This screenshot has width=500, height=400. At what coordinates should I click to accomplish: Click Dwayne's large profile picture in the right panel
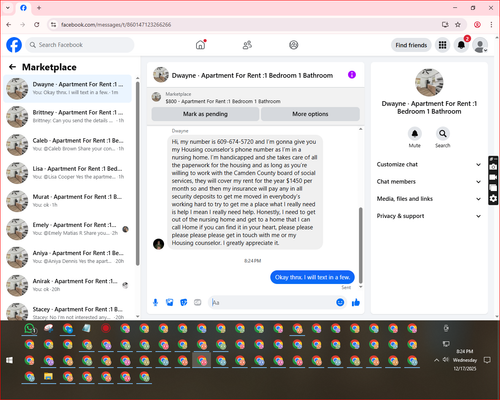tap(429, 82)
